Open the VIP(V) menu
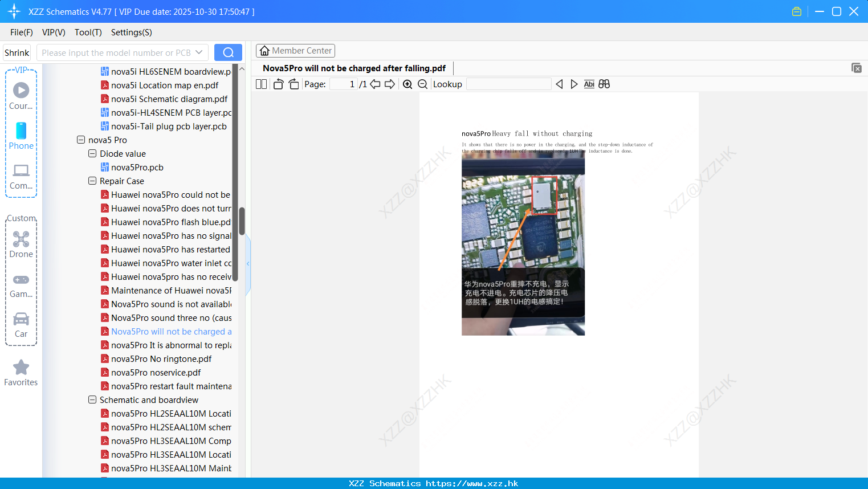868x489 pixels. pyautogui.click(x=54, y=32)
